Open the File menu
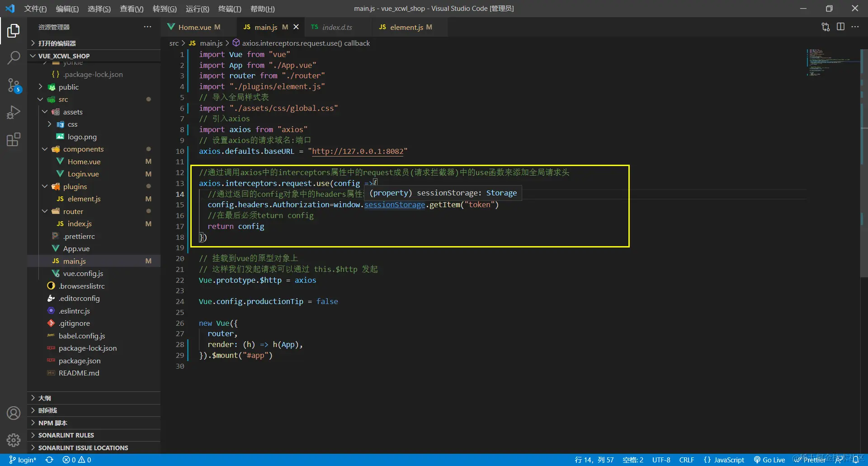Image resolution: width=868 pixels, height=466 pixels. [35, 9]
